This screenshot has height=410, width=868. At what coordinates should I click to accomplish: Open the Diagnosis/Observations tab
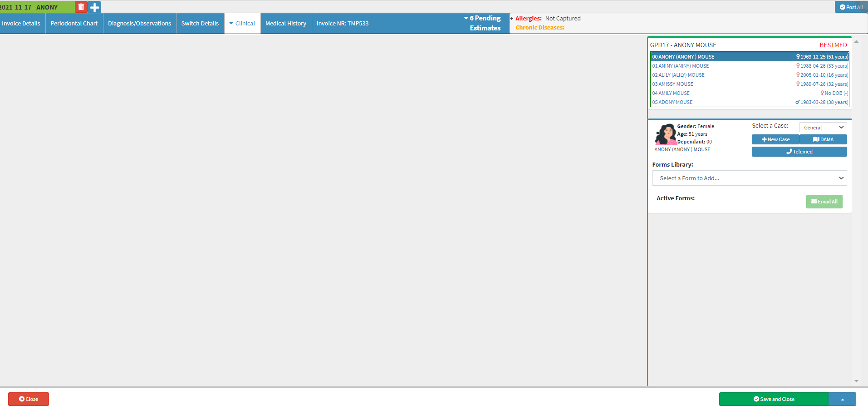pos(139,24)
